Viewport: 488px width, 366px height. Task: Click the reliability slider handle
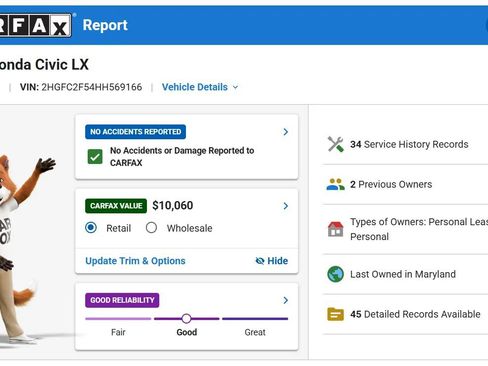tap(186, 319)
